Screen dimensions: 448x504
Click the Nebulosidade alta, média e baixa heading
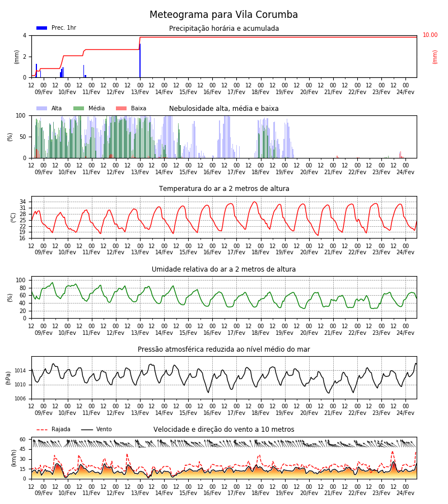[x=223, y=109]
